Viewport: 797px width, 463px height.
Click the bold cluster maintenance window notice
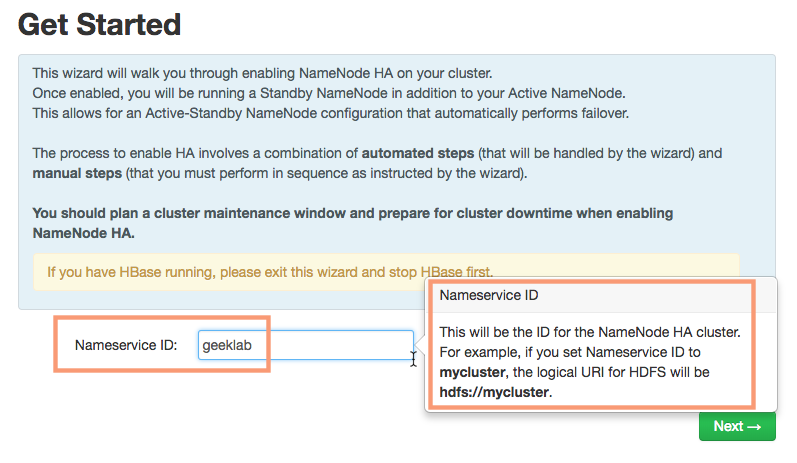[x=353, y=213]
